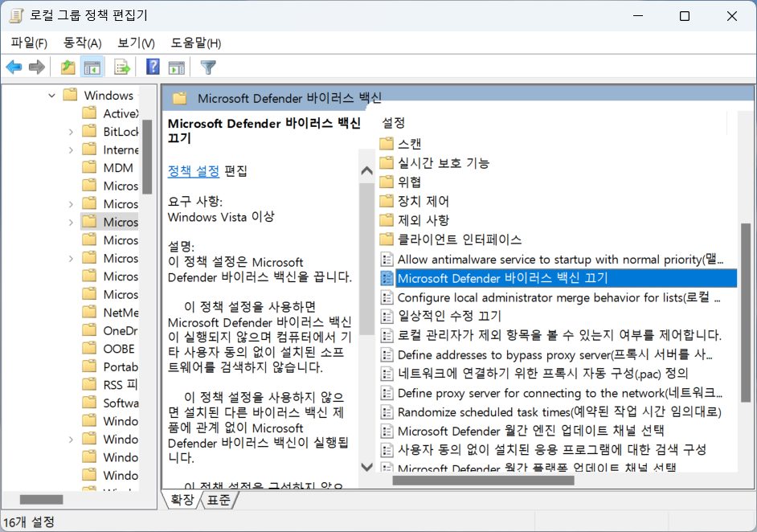Open the 파일(F) menu

pyautogui.click(x=29, y=43)
